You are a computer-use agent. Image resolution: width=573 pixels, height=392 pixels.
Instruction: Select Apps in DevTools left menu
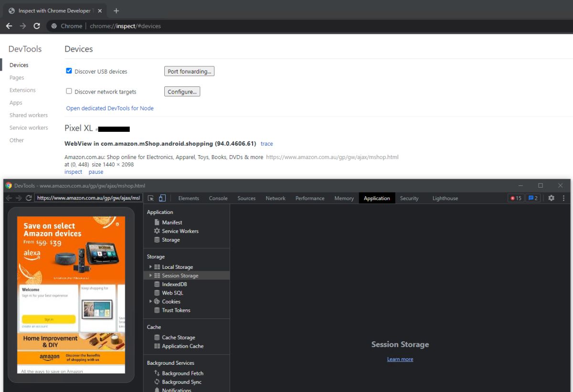16,103
